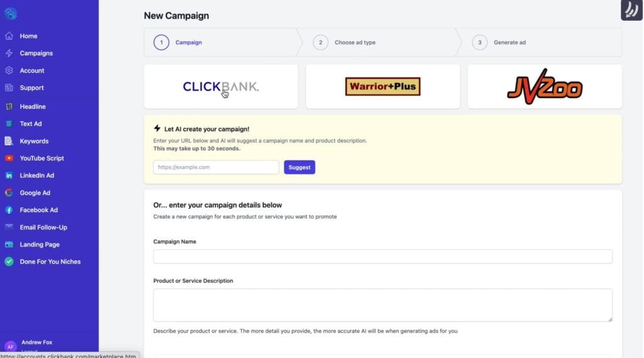Select the Text Ad sidebar item
This screenshot has height=358, width=644.
point(30,124)
